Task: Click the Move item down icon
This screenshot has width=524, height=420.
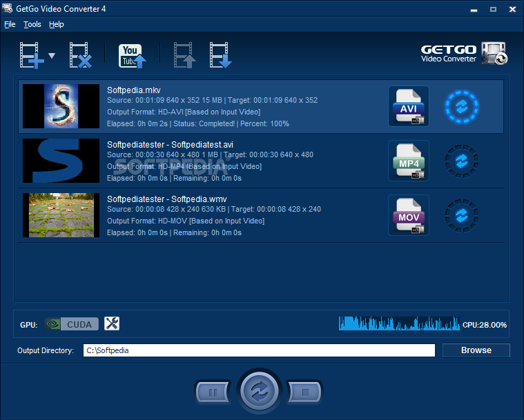Action: point(220,55)
